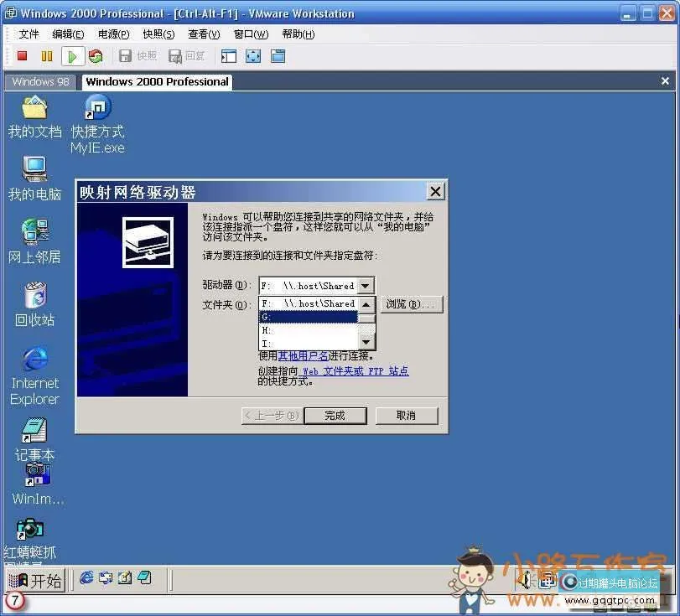680x616 pixels.
Task: Click the 开始 Start button in guest taskbar
Action: [x=35, y=578]
